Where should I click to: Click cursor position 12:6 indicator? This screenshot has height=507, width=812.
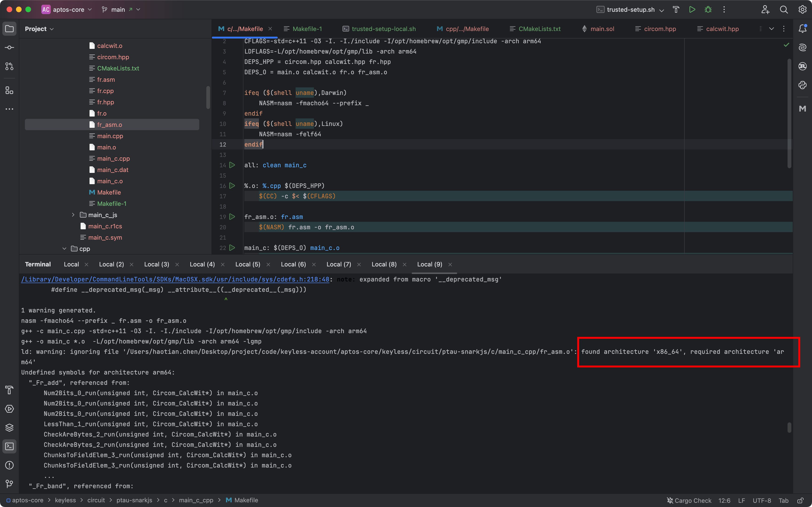pos(724,500)
